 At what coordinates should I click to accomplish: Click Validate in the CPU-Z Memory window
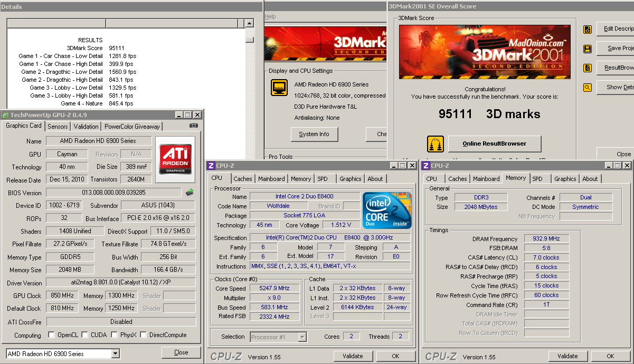pos(568,356)
